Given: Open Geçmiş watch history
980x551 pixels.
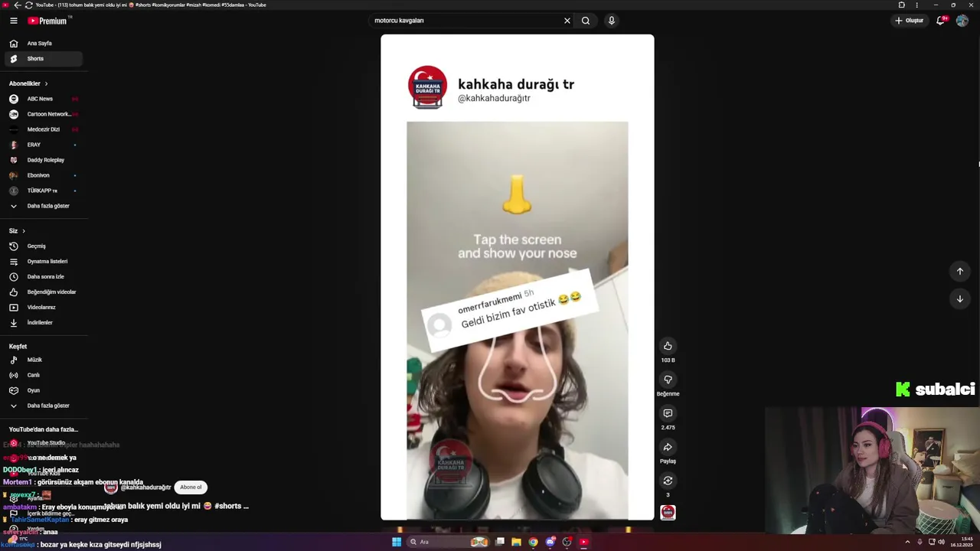Looking at the screenshot, I should pyautogui.click(x=42, y=246).
